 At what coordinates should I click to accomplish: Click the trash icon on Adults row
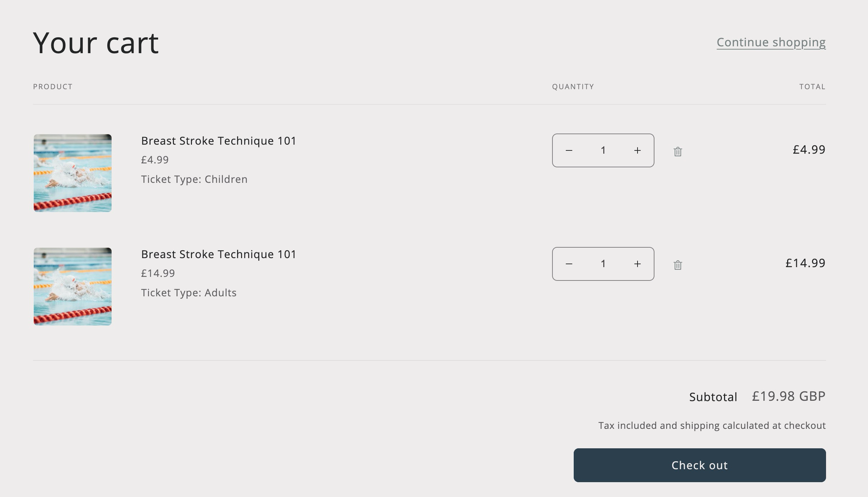(x=677, y=264)
